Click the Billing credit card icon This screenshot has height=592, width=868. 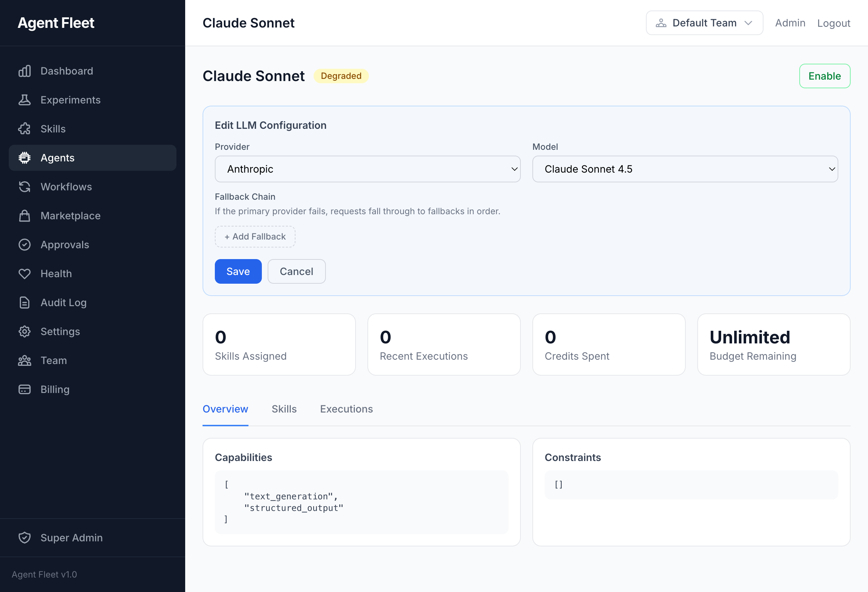tap(25, 389)
